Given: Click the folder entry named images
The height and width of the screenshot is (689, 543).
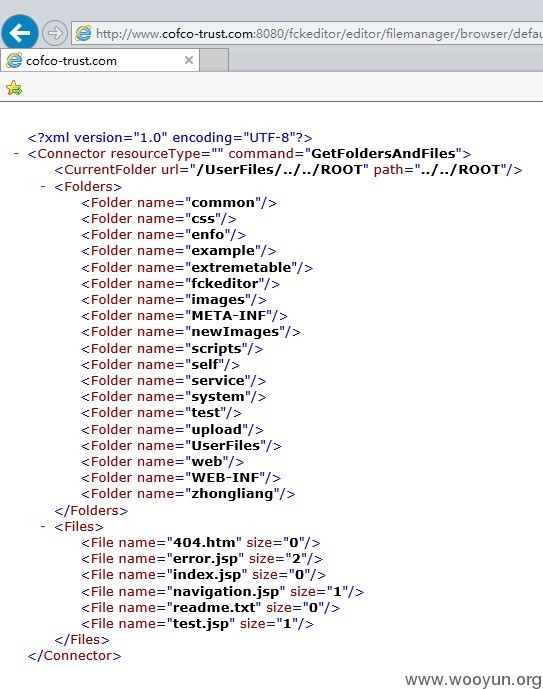Looking at the screenshot, I should click(174, 300).
